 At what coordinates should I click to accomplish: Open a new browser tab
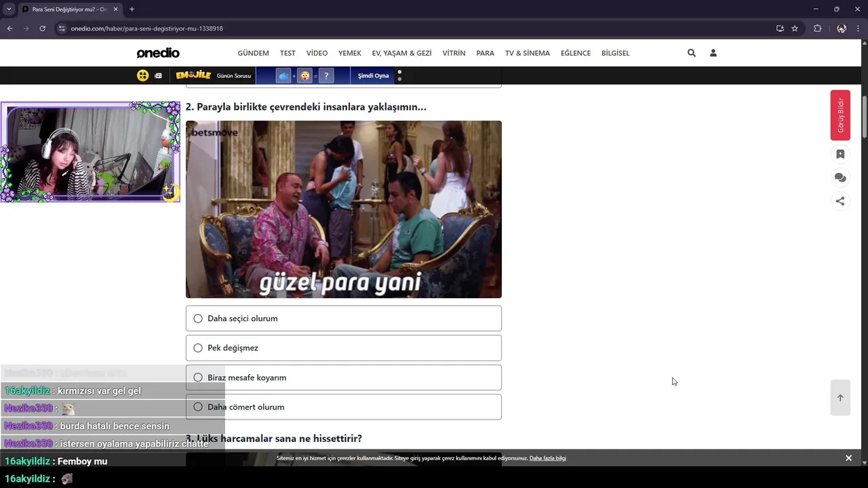[x=132, y=9]
